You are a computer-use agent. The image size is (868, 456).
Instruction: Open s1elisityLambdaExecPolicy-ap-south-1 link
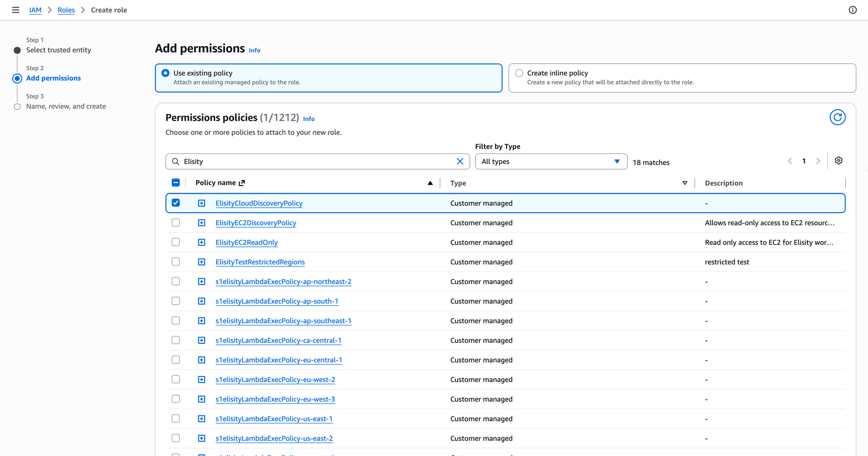click(x=277, y=301)
